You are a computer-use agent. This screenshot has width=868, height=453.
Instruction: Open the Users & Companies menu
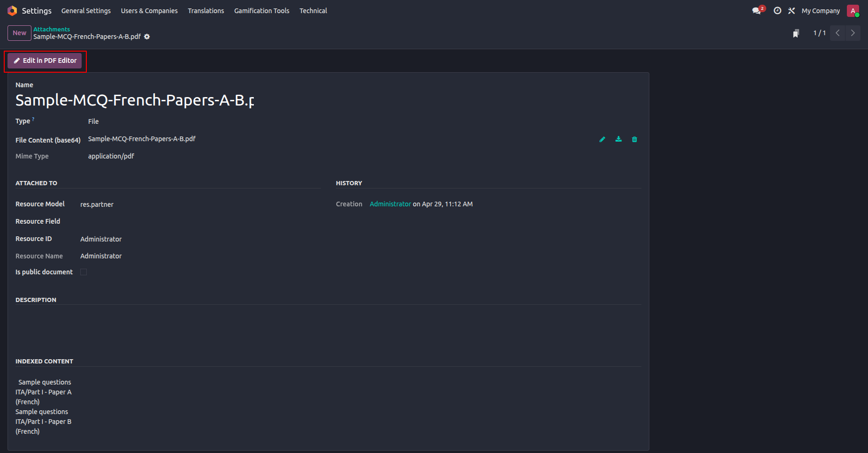click(149, 11)
